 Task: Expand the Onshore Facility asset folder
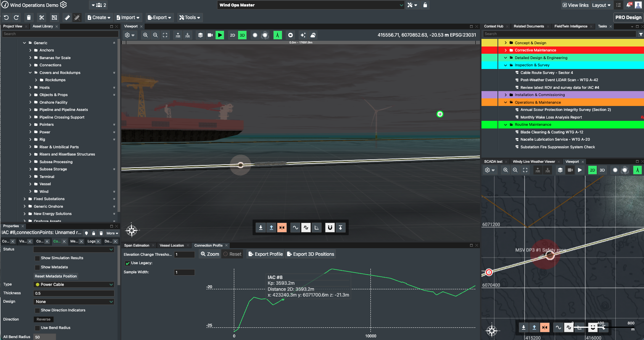[x=31, y=103]
